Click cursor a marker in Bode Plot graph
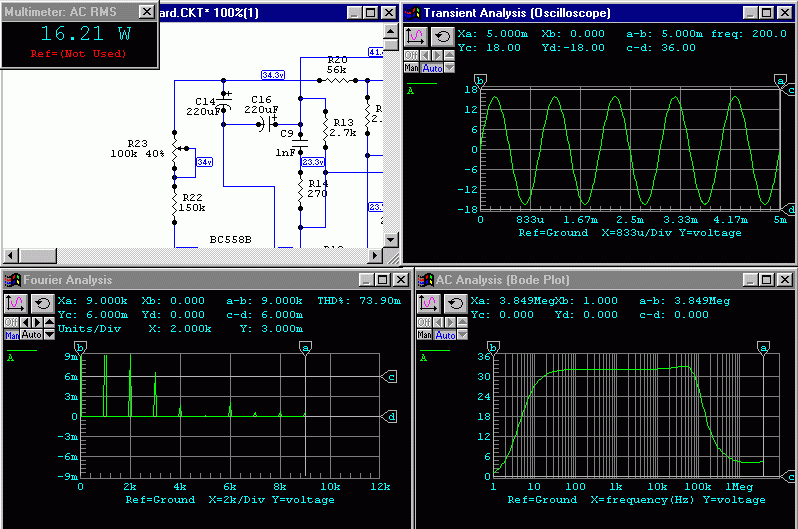Image resolution: width=798 pixels, height=529 pixels. click(762, 348)
